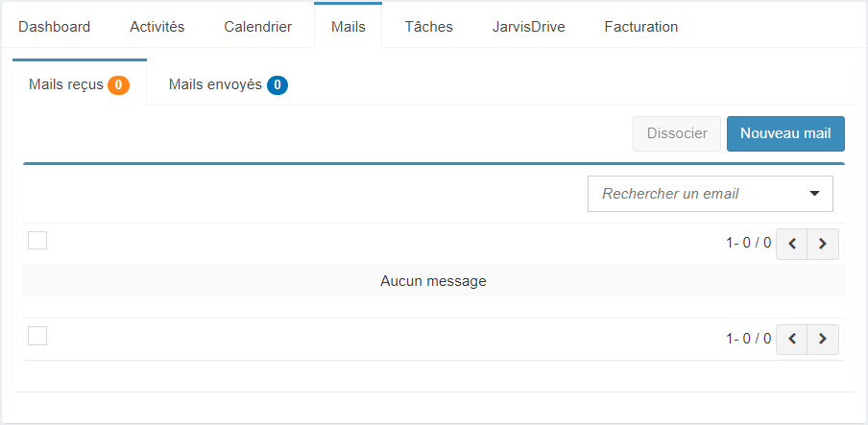Go to previous page in top pagination
This screenshot has height=425, width=868.
[791, 244]
